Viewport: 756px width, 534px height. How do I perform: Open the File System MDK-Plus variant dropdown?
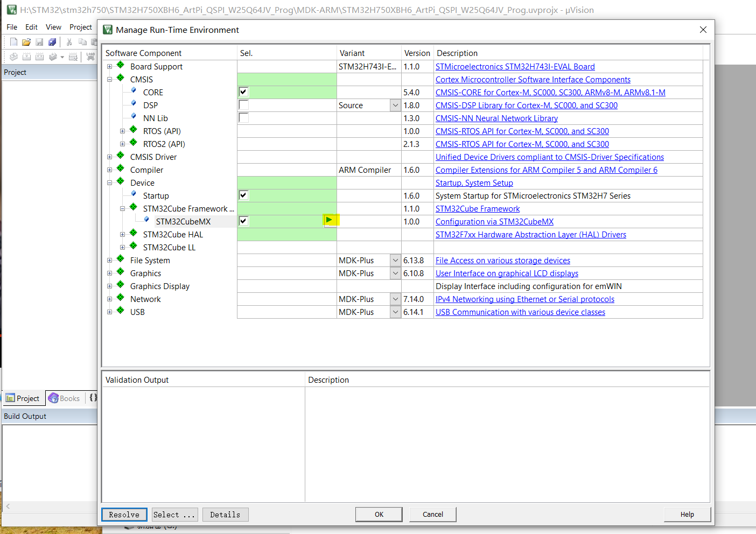coord(395,261)
